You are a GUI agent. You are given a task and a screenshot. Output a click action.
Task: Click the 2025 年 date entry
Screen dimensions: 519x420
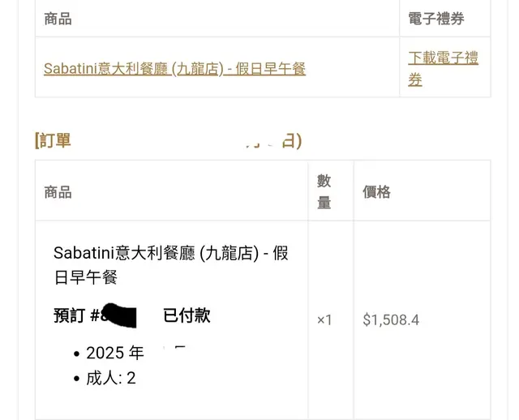[x=114, y=354]
